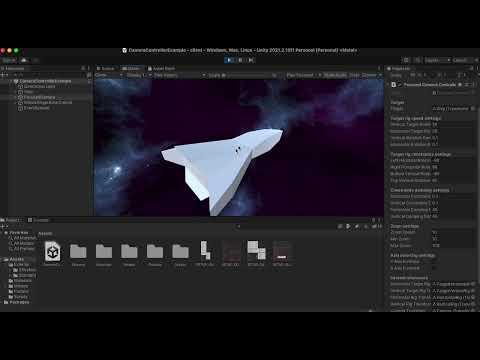Toggle the Hierarchy panel lock icon
Image resolution: width=480 pixels, height=360 pixels.
click(83, 68)
